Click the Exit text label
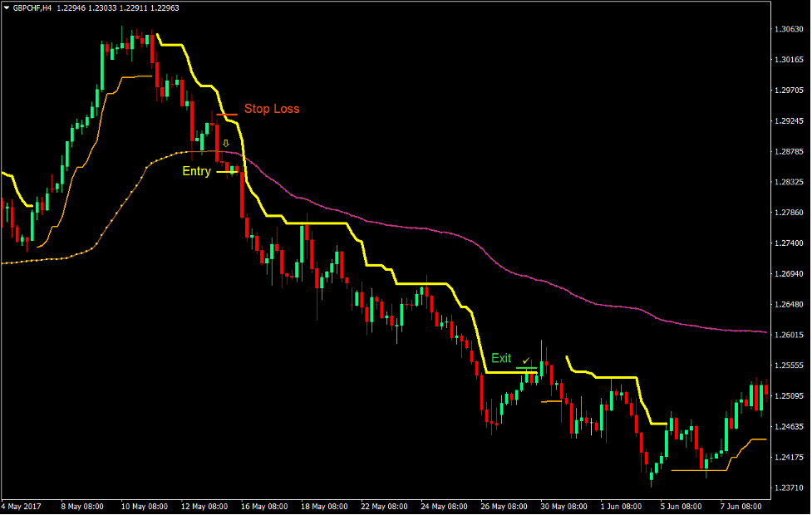 pyautogui.click(x=500, y=358)
